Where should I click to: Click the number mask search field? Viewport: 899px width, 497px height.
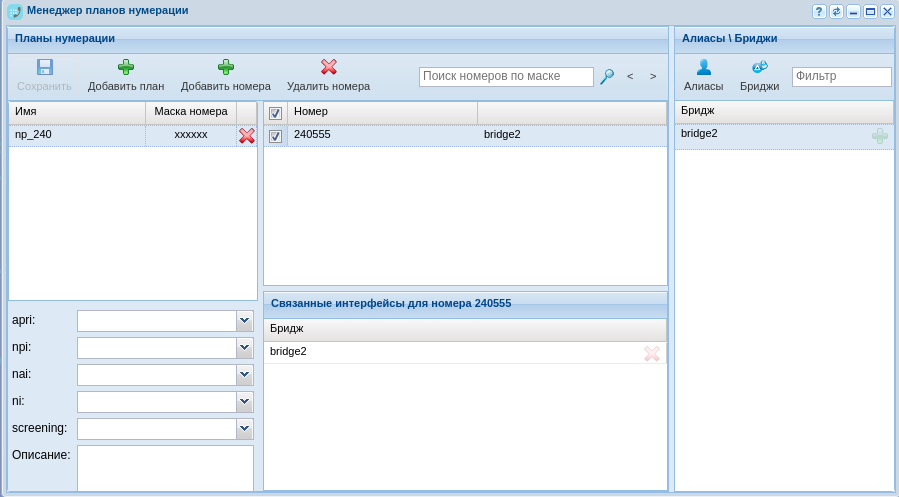tap(506, 76)
